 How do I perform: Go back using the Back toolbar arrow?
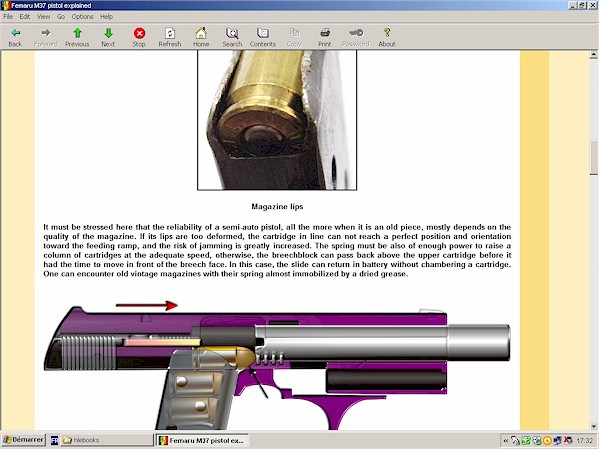coord(15,37)
